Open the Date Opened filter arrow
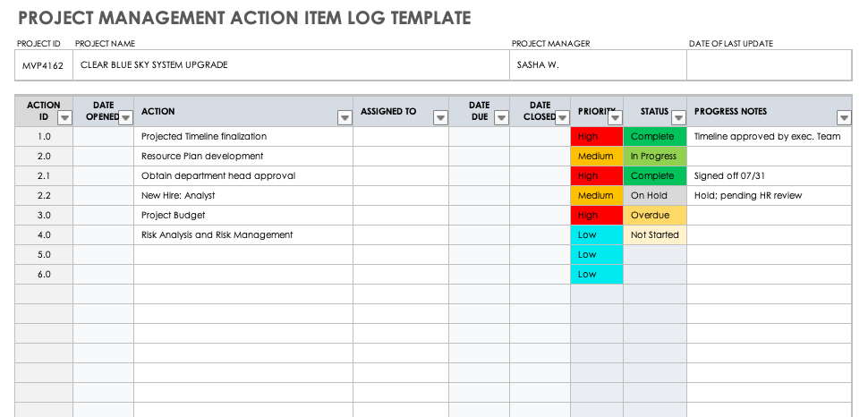The image size is (868, 417). coord(125,117)
